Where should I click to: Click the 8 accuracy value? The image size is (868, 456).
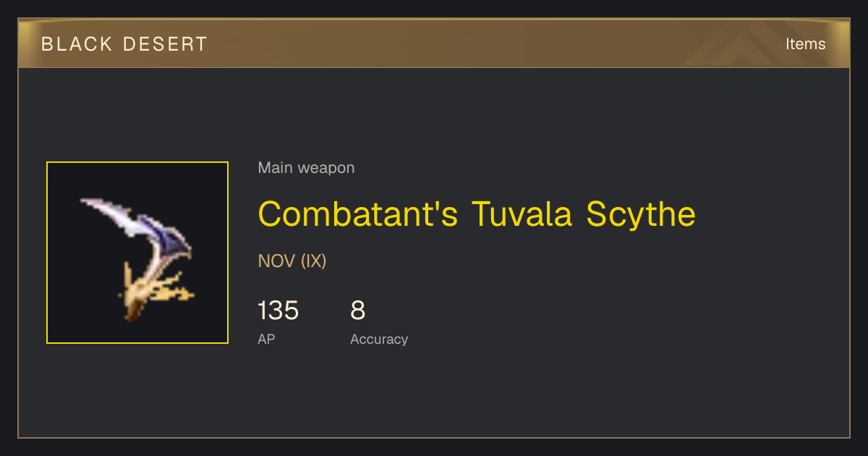click(358, 311)
